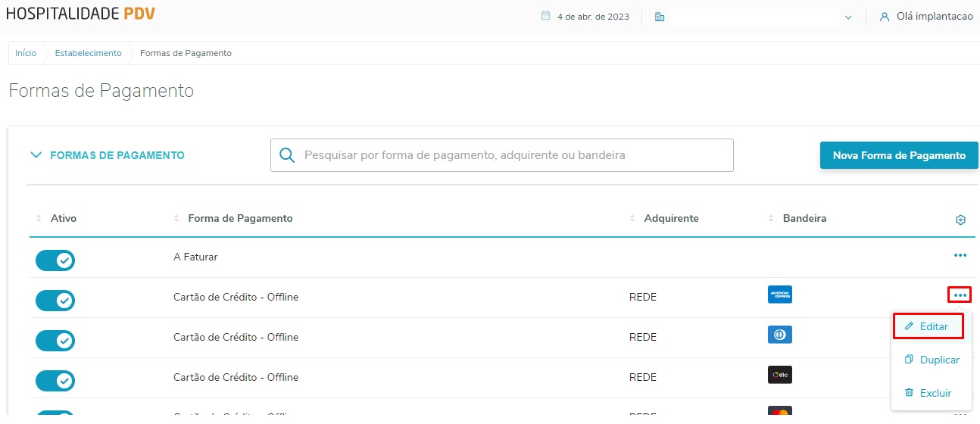Click REDE in the Elo row

(x=643, y=377)
